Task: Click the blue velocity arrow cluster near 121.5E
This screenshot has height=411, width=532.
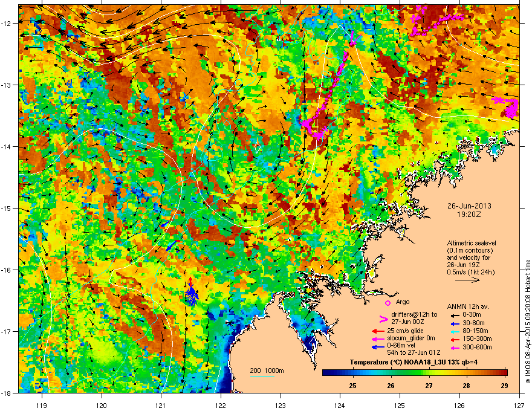Action: (x=192, y=294)
